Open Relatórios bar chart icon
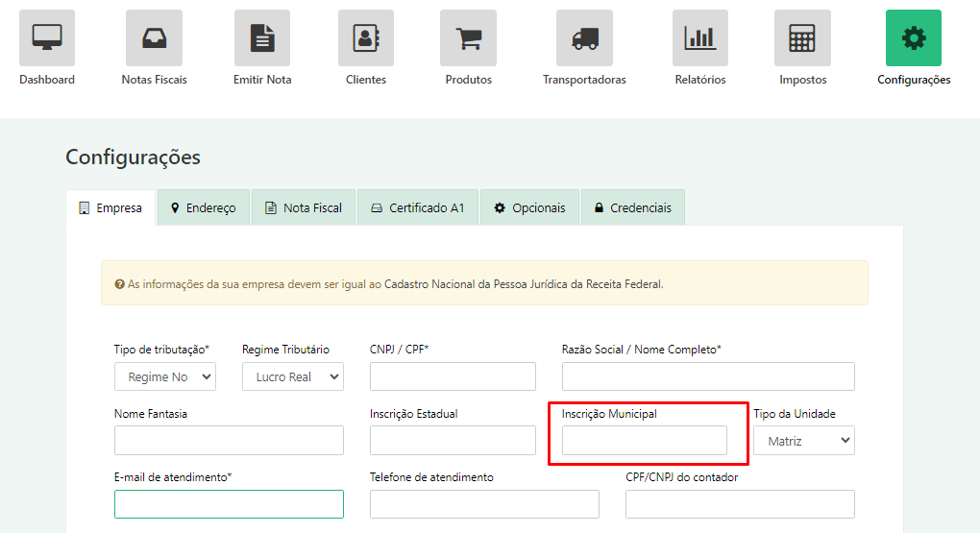Viewport: 980px width, 533px height. coord(700,38)
